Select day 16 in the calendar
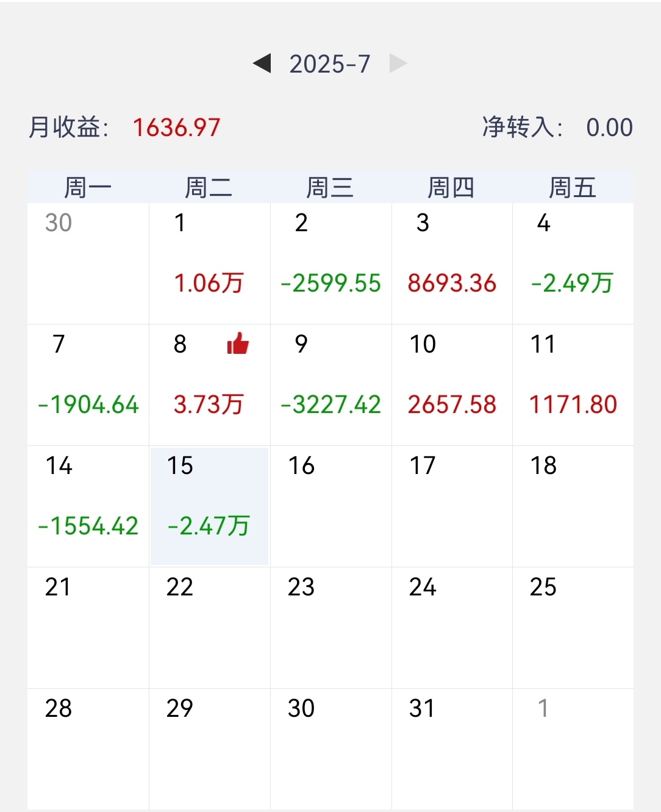 pos(330,506)
